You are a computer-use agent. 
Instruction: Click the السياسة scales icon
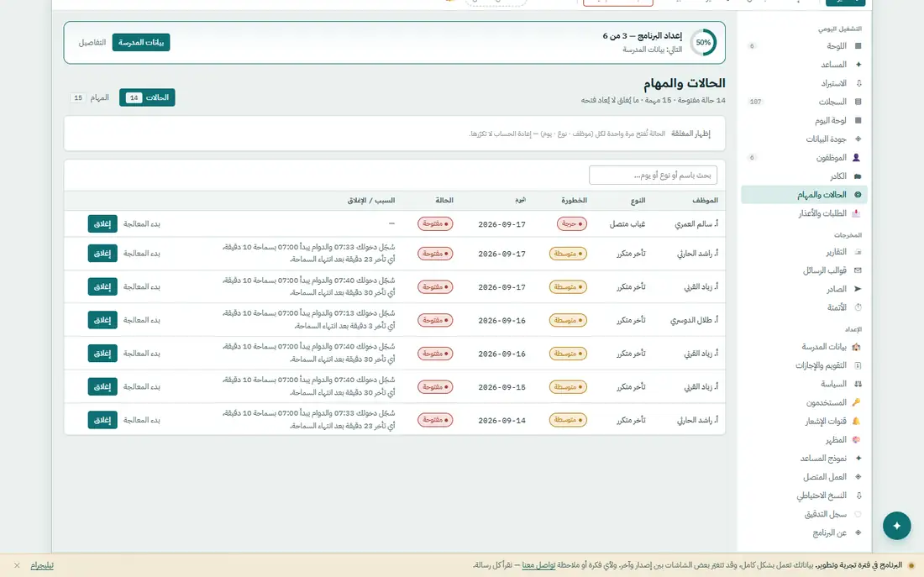click(x=858, y=384)
